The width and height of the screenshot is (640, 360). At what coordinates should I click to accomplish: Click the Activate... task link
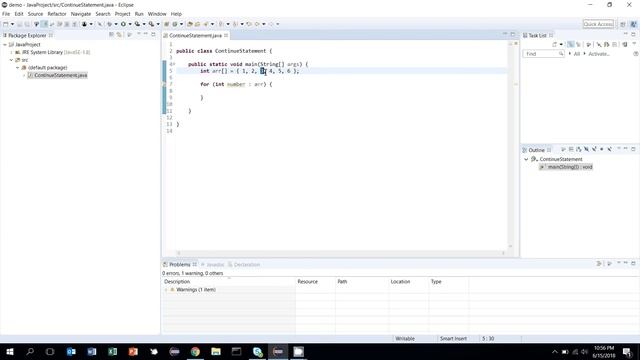[599, 54]
